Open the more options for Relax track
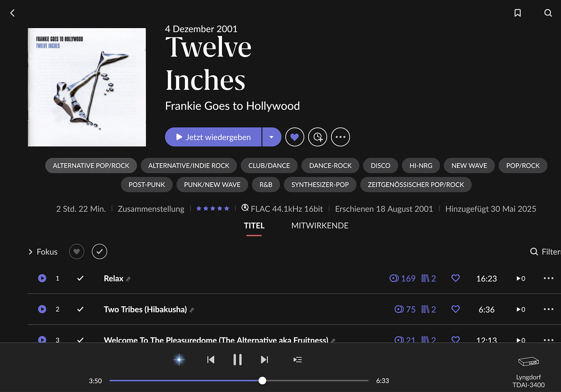 click(x=548, y=279)
